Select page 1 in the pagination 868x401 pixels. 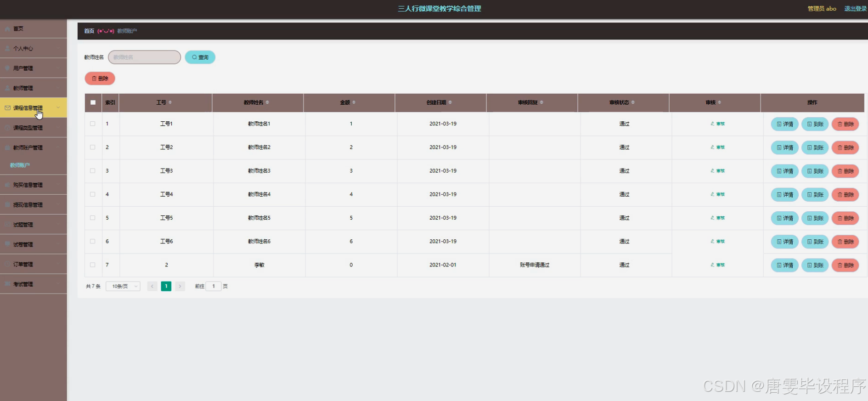point(166,286)
